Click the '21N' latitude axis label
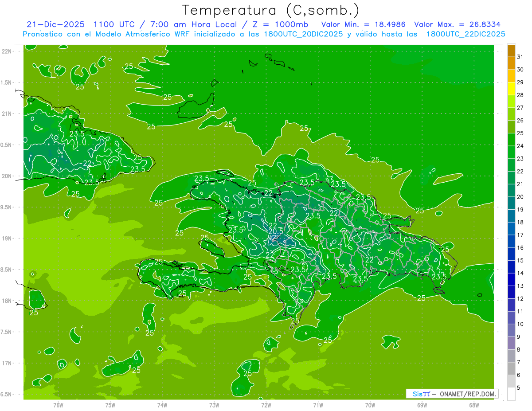Viewport: 532px width, 411px height. click(x=6, y=114)
